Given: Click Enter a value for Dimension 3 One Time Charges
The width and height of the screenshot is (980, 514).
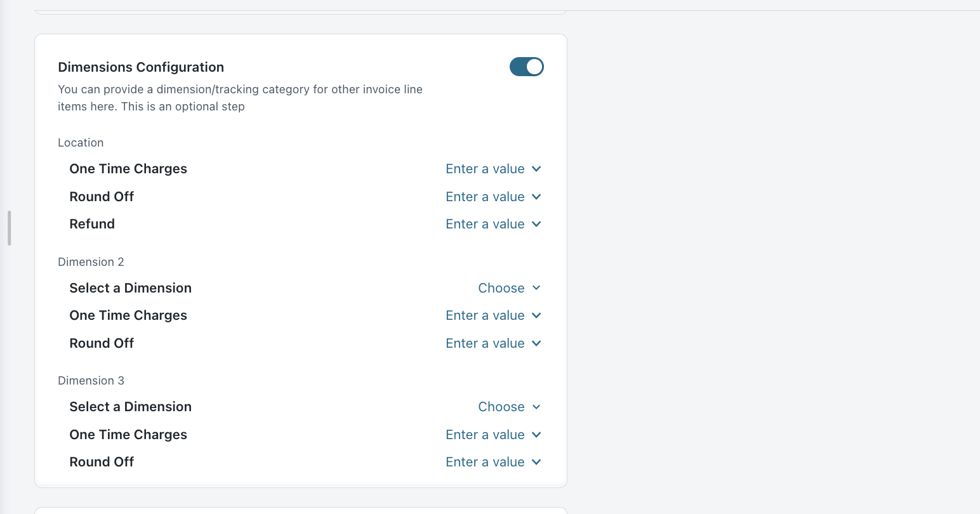Looking at the screenshot, I should coord(485,435).
